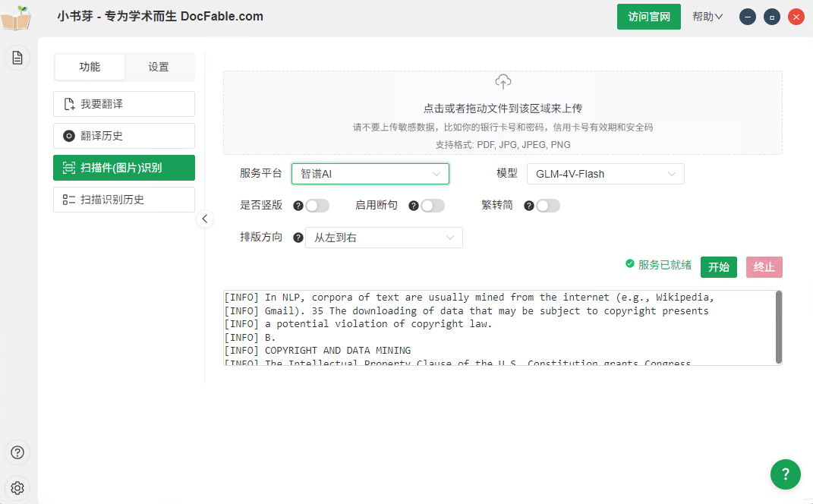
Task: Click log line 'a potential violation of copyright law.'
Action: click(x=378, y=323)
